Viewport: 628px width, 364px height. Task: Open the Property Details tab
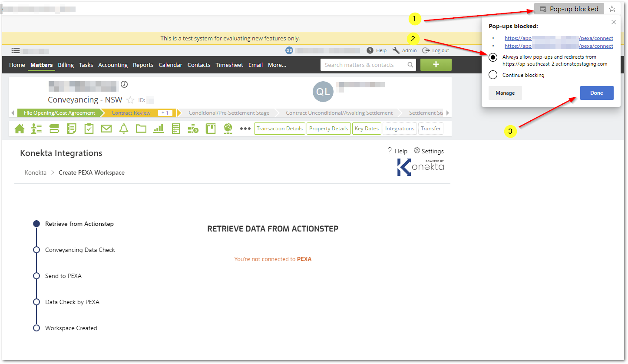coord(329,129)
